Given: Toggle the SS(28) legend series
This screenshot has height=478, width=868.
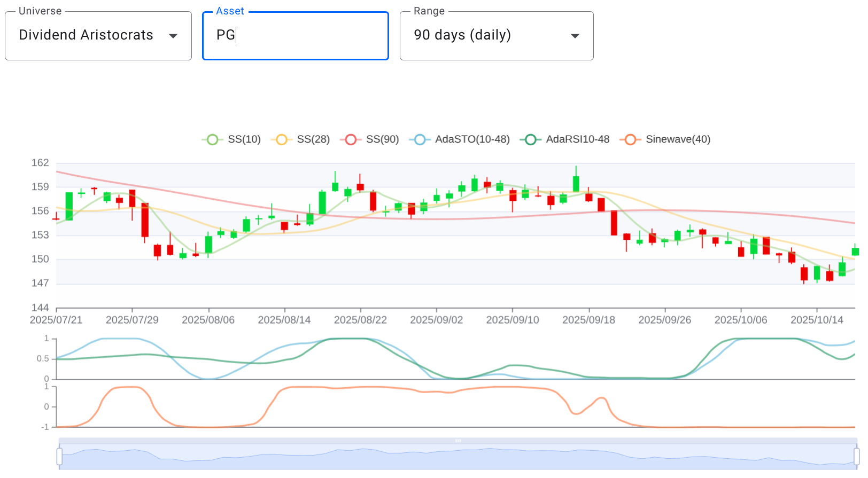Looking at the screenshot, I should click(300, 139).
